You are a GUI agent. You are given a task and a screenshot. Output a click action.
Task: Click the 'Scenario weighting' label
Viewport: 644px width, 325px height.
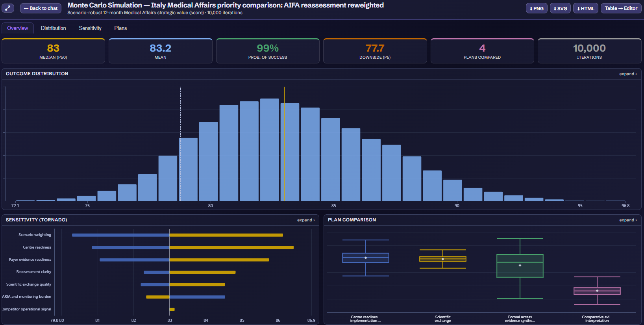point(35,235)
